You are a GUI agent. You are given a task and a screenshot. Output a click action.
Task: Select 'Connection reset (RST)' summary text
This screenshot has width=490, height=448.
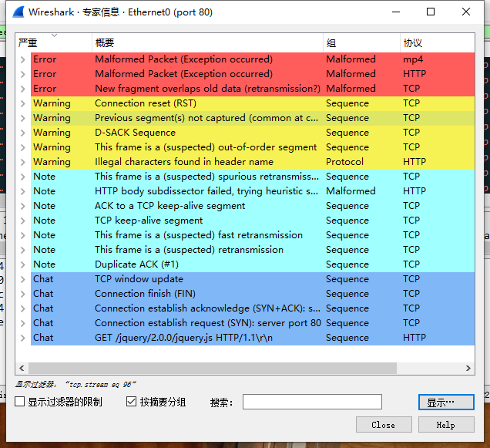(146, 103)
